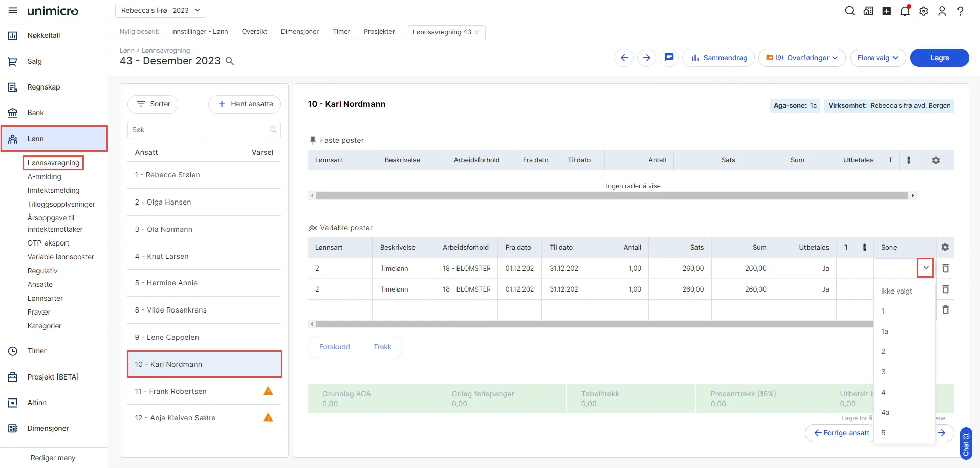Expand the Flere valg menu

[877, 58]
